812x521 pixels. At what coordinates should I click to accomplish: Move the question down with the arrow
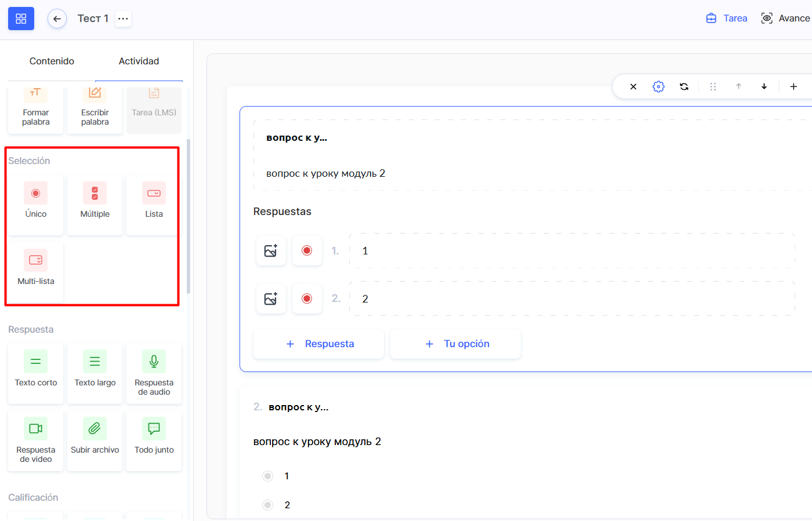pyautogui.click(x=764, y=86)
